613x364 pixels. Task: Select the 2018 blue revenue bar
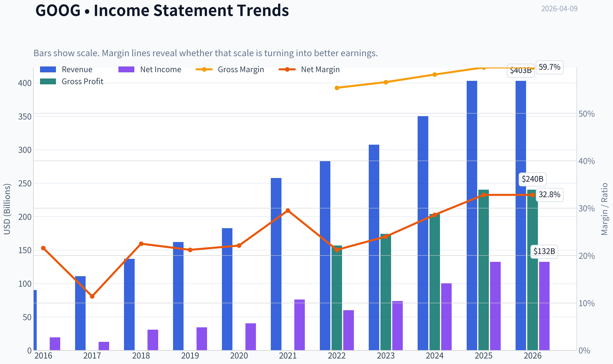pos(129,304)
